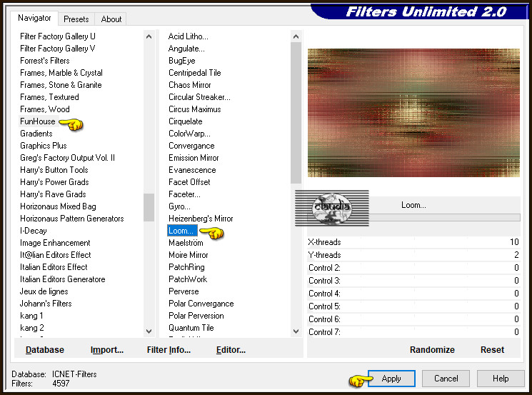Click the up arrow of the effects list scrollbar
Image resolution: width=532 pixels, height=395 pixels.
(x=296, y=36)
